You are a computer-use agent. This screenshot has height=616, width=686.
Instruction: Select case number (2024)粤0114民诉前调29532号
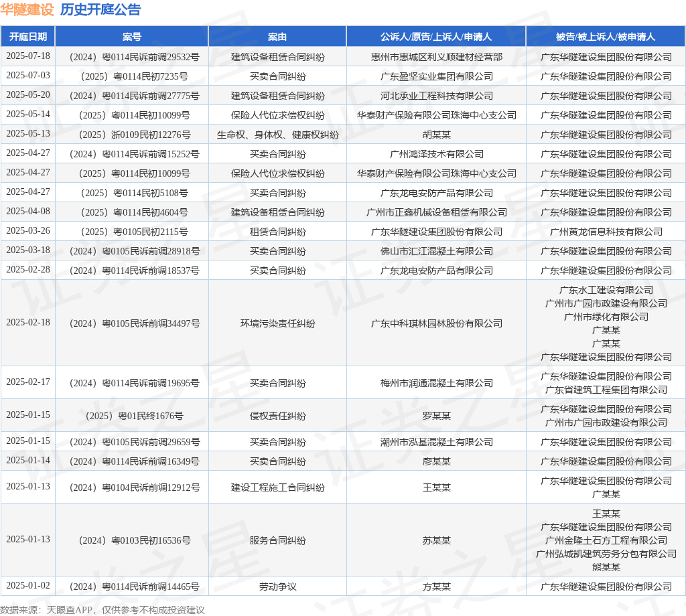click(x=134, y=58)
